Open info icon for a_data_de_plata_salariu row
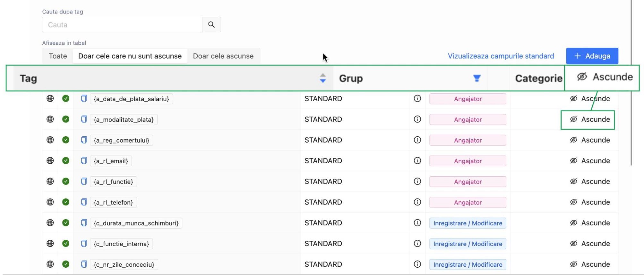The height and width of the screenshot is (275, 644). (417, 98)
